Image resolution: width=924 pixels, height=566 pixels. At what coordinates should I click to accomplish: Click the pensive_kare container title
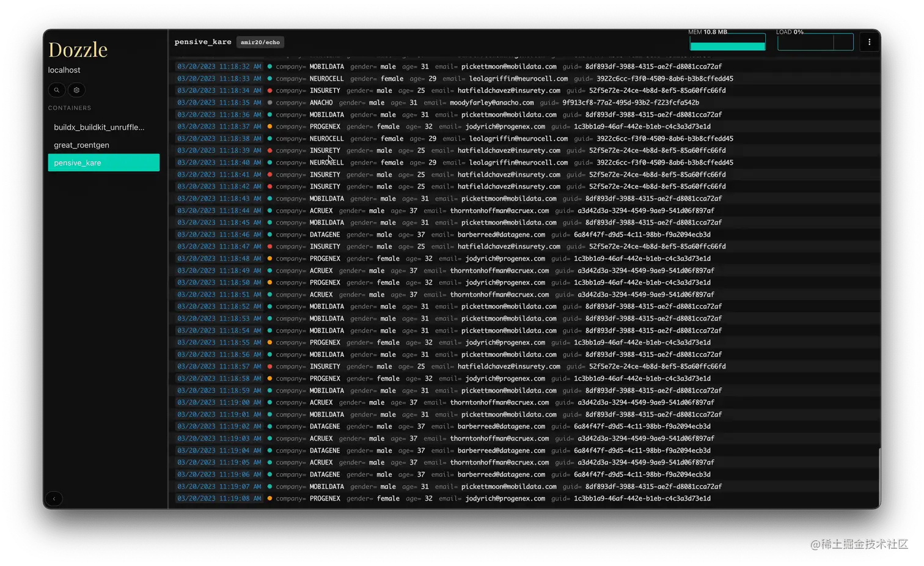(x=203, y=42)
